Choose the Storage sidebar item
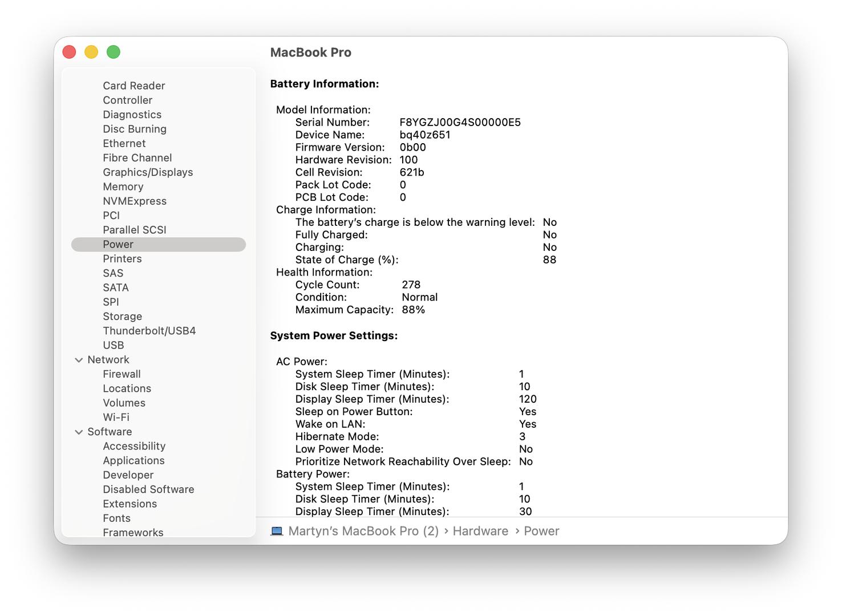Image resolution: width=842 pixels, height=616 pixels. pos(122,317)
